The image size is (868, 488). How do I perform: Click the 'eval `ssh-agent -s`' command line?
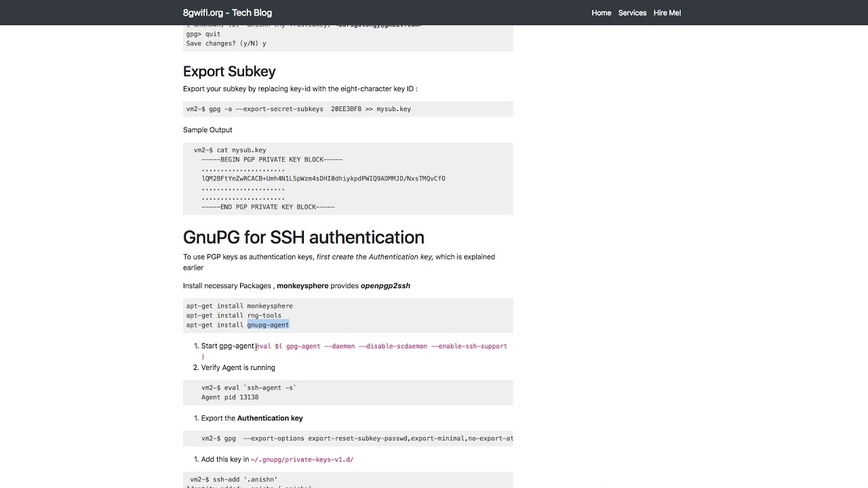tap(249, 388)
